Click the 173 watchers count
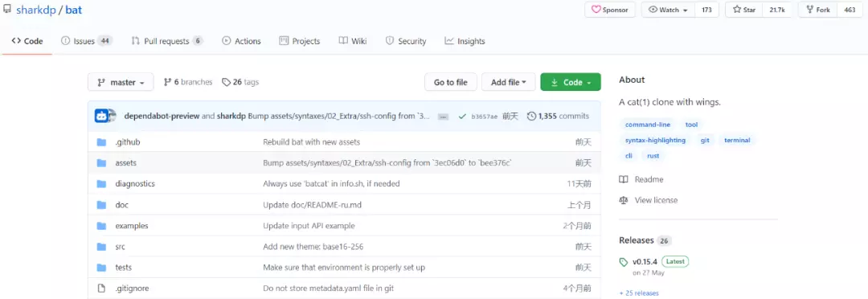 [706, 10]
